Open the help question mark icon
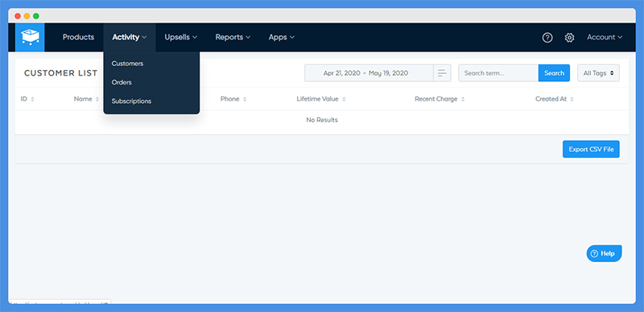 (x=547, y=37)
